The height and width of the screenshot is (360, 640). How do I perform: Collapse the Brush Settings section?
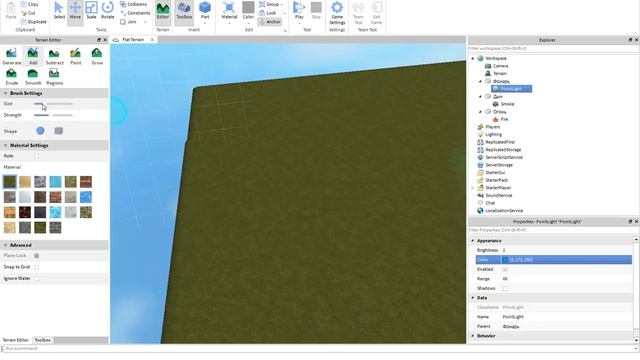5,93
